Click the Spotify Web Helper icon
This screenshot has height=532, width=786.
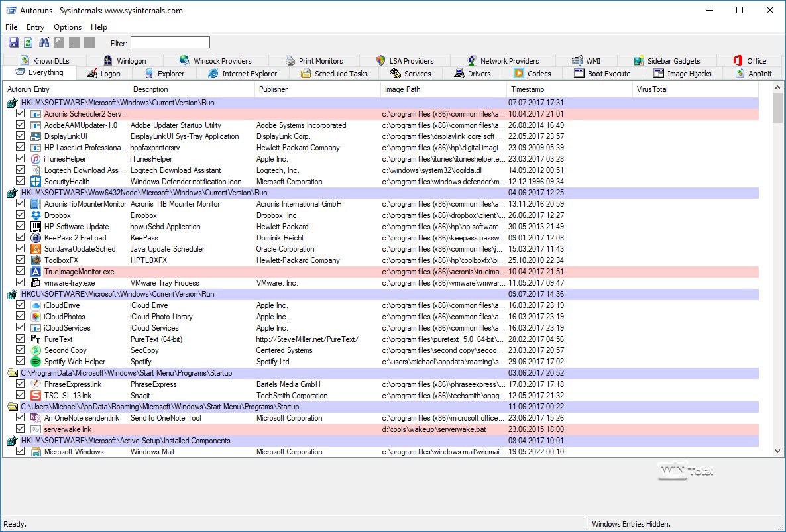(36, 362)
